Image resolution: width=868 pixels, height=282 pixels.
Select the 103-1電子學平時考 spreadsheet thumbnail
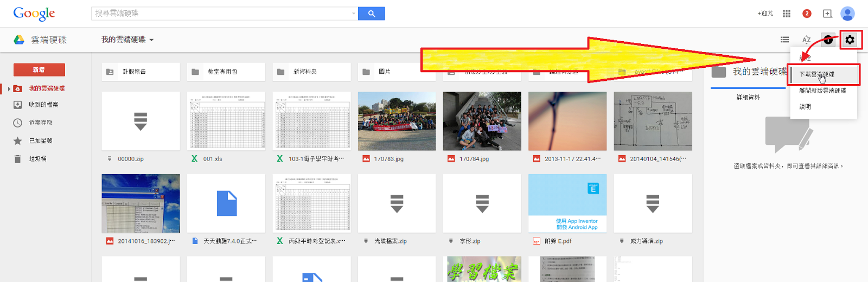coord(311,121)
